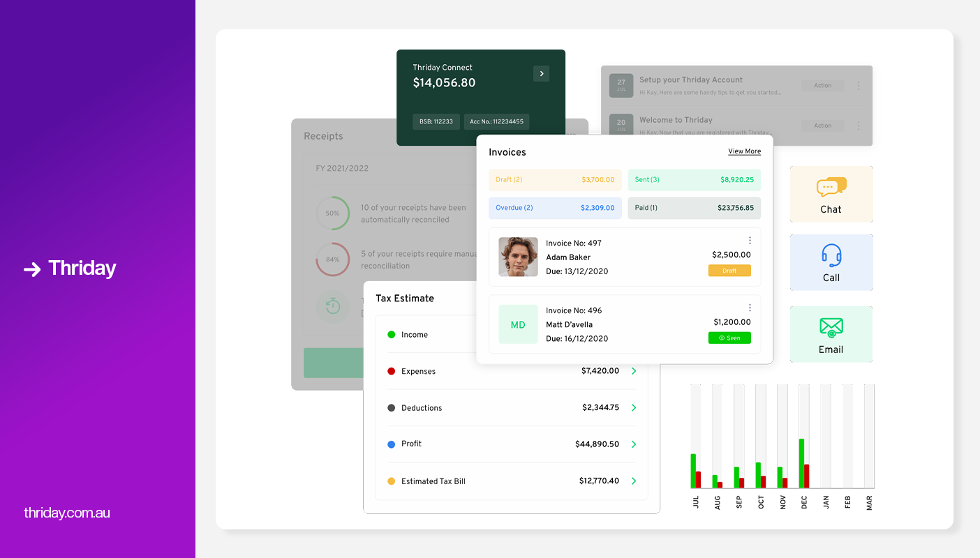
Task: Click the Estimated Tax Bill amount $12,770.40
Action: point(599,481)
